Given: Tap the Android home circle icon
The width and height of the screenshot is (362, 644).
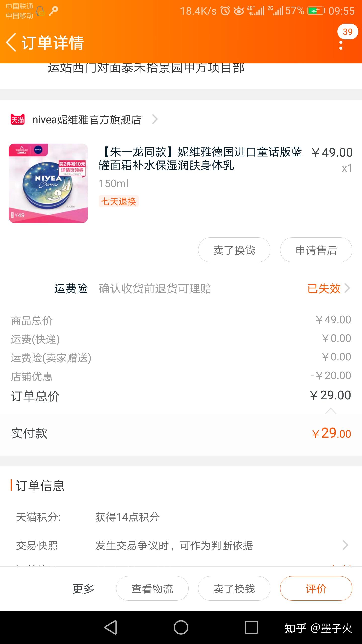Looking at the screenshot, I should pos(181,627).
